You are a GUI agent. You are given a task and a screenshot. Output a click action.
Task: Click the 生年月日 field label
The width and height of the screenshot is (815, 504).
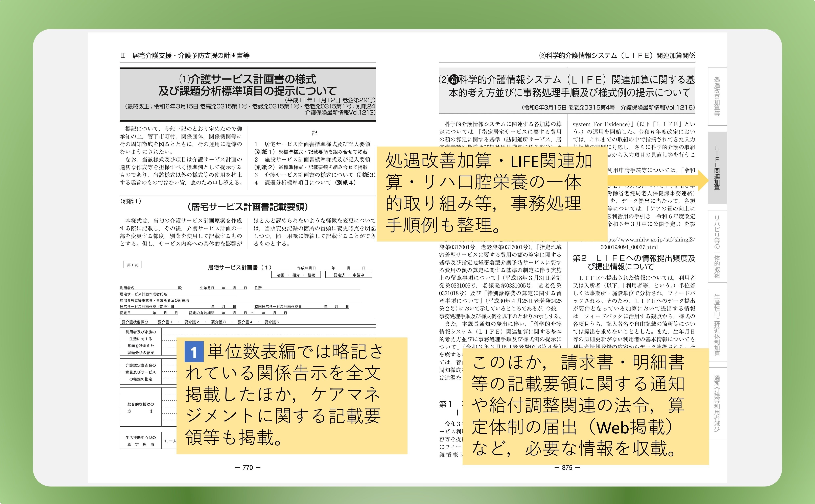click(207, 288)
